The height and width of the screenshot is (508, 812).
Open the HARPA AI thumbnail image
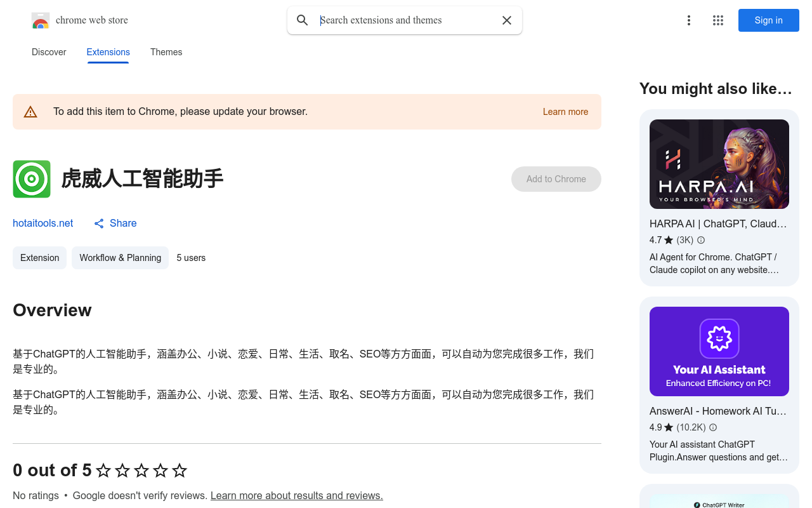click(719, 164)
